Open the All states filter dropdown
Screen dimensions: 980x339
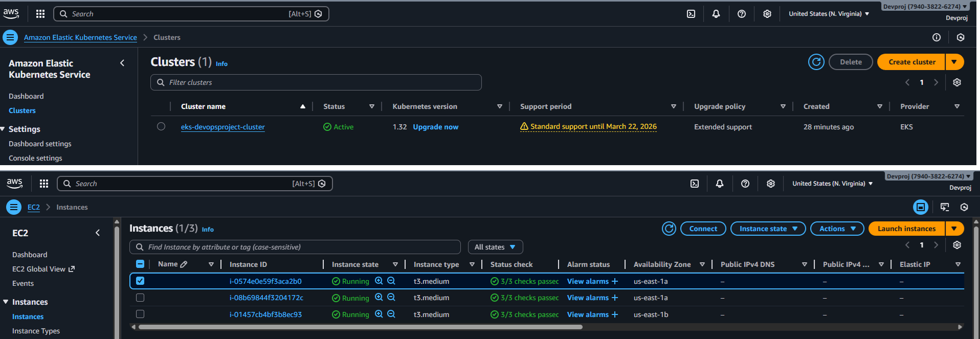(495, 247)
